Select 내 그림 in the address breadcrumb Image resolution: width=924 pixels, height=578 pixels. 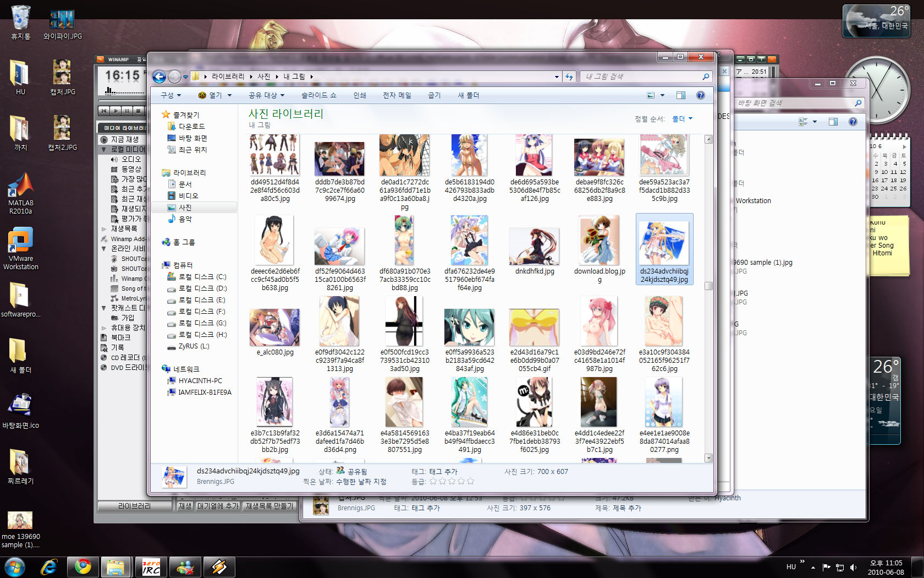point(294,77)
